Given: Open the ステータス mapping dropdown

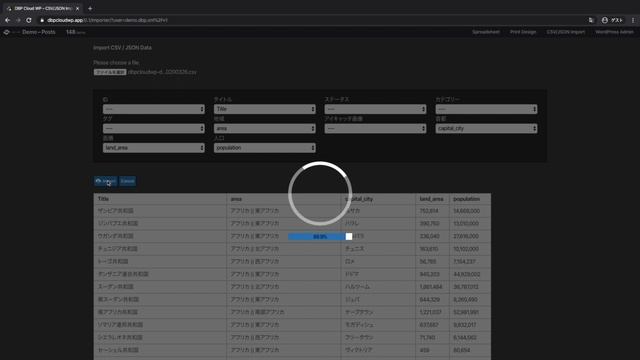Looking at the screenshot, I should (376, 109).
